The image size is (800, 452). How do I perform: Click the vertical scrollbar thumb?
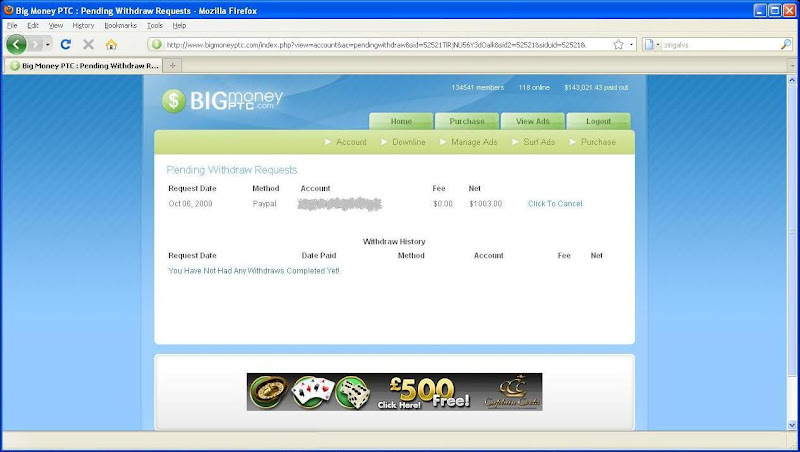coord(792,231)
